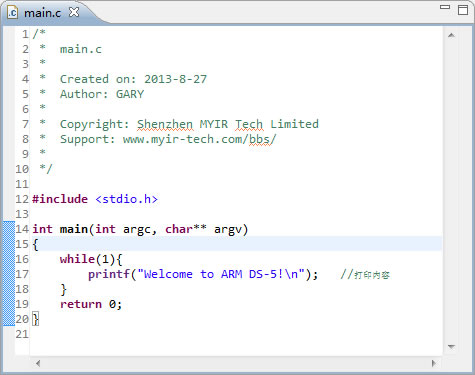Maximize the editor view

[463, 10]
